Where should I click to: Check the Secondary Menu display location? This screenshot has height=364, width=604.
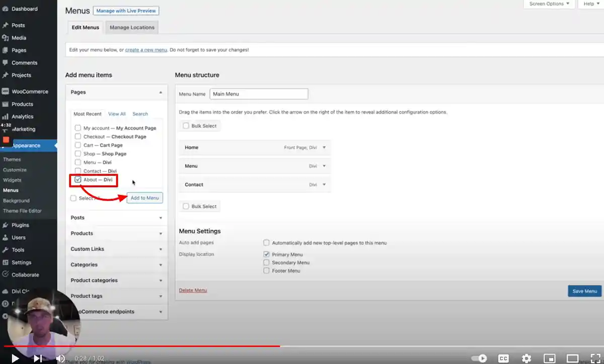(x=266, y=262)
